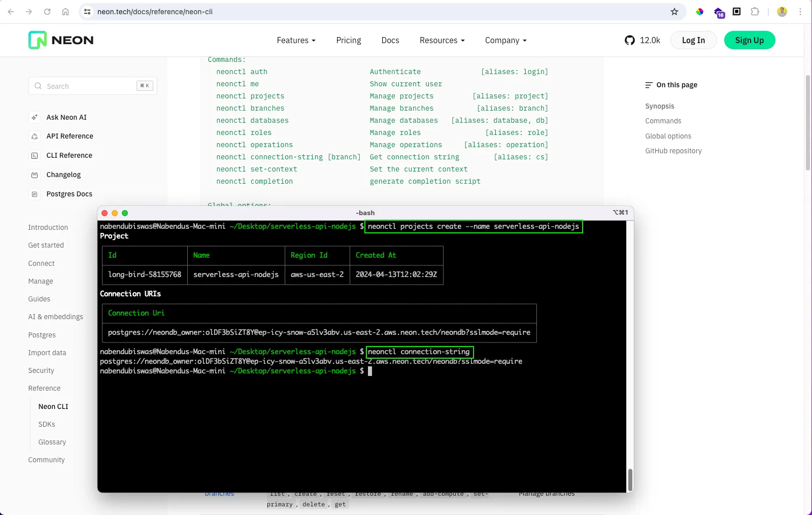
Task: Click the green Sign Up button
Action: click(750, 40)
